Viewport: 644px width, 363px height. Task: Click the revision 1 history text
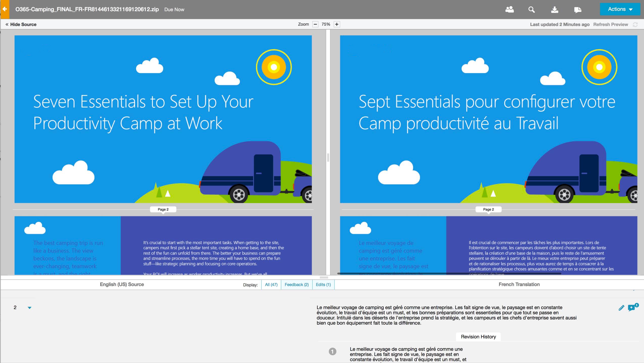408,354
